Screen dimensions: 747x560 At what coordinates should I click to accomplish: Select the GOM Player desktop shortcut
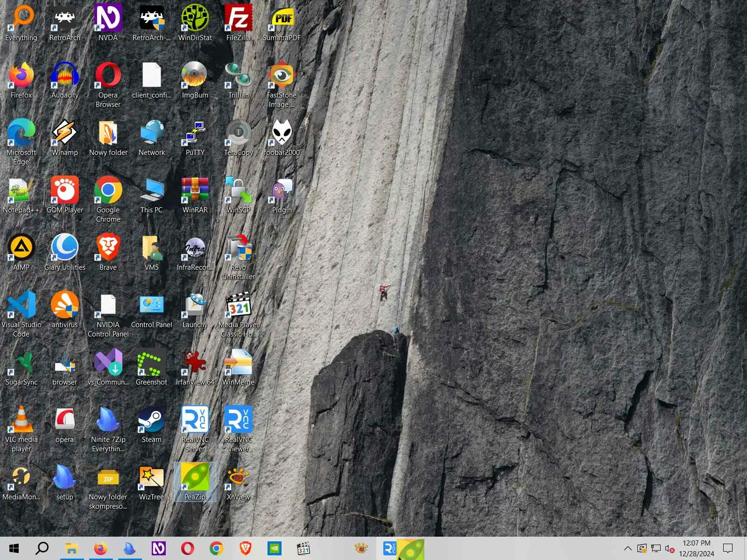click(65, 195)
